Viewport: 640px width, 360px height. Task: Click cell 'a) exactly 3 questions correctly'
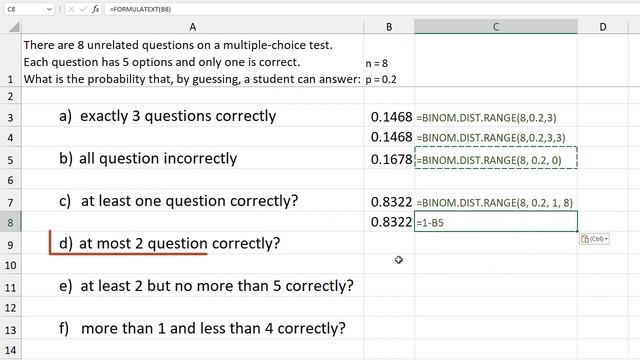click(193, 116)
